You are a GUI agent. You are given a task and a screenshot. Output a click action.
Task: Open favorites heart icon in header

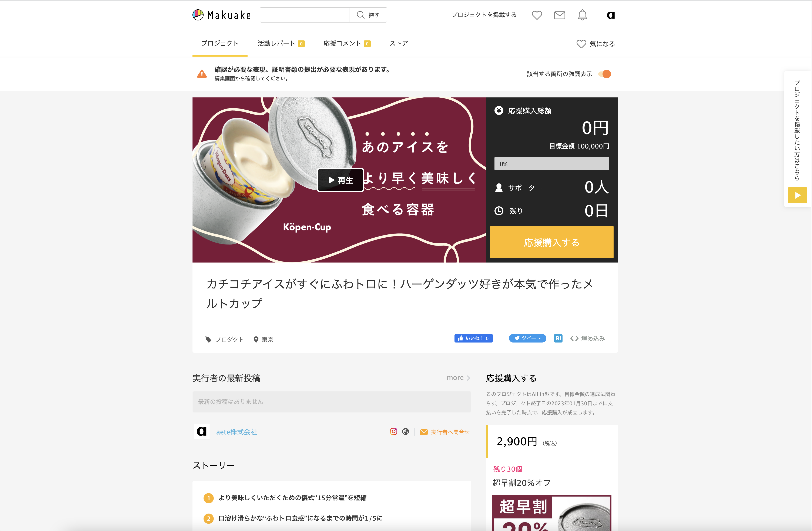[x=537, y=15]
